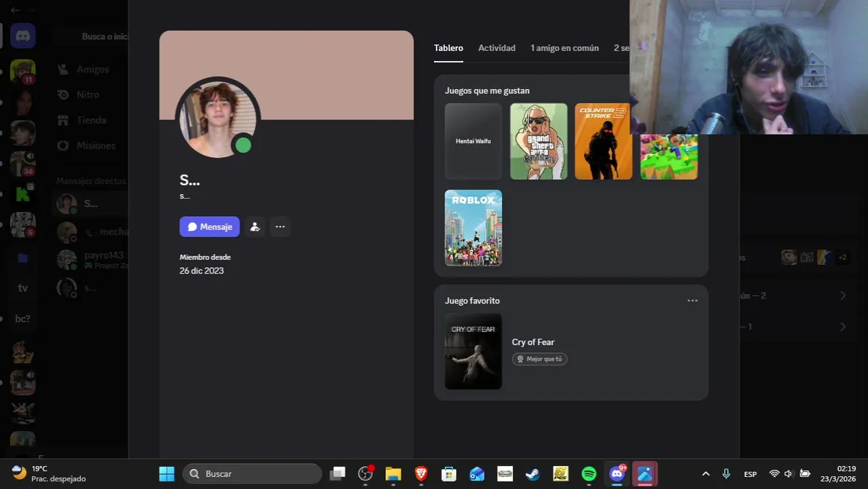Click the Cry of Fear cover art
Viewport: 868px width, 489px height.
point(473,351)
